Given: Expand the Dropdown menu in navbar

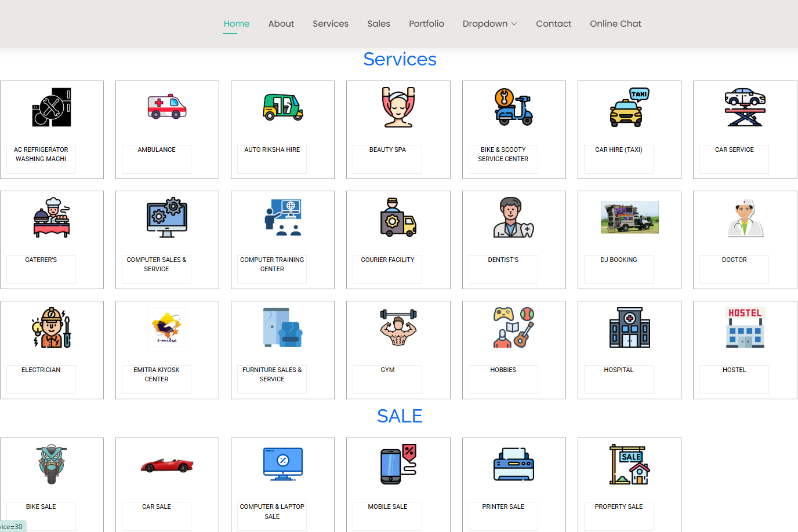Looking at the screenshot, I should (489, 24).
